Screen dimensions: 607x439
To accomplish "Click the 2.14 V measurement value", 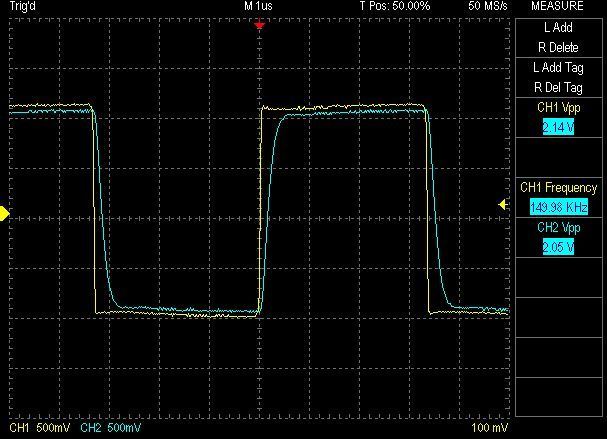I will click(x=558, y=127).
